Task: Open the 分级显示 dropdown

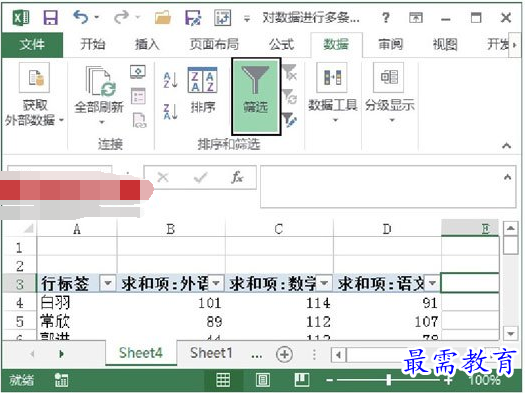Action: click(389, 93)
